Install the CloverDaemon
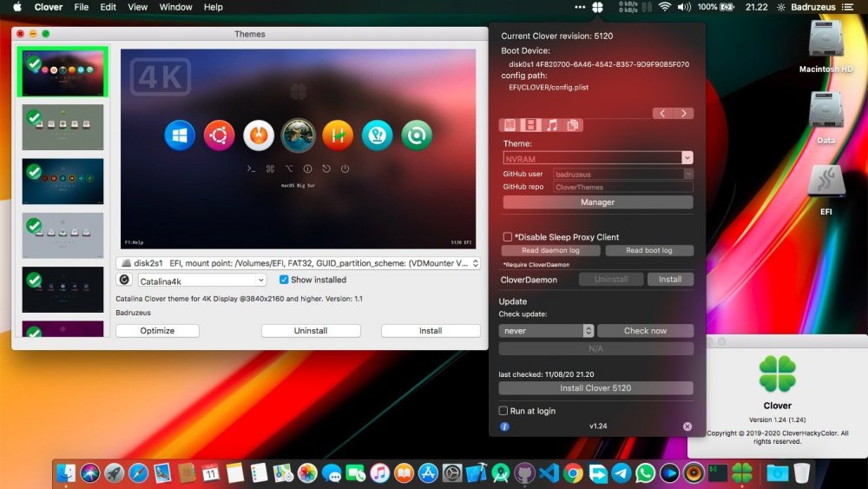 coord(670,279)
